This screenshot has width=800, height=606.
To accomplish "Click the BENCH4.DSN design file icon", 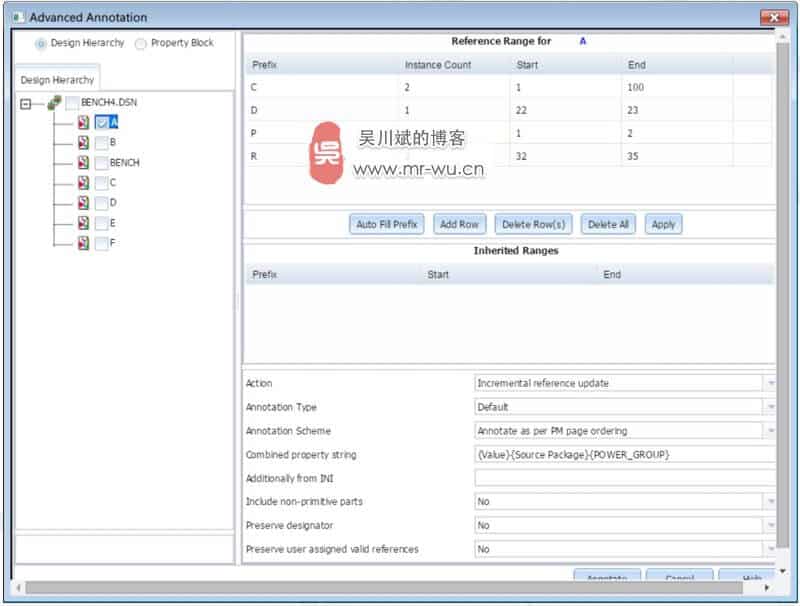I will 54,102.
